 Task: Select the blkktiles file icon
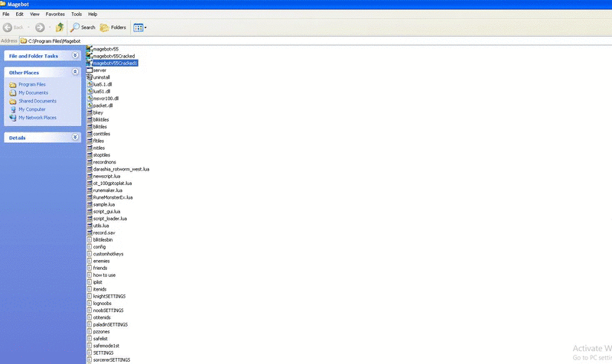pyautogui.click(x=90, y=119)
